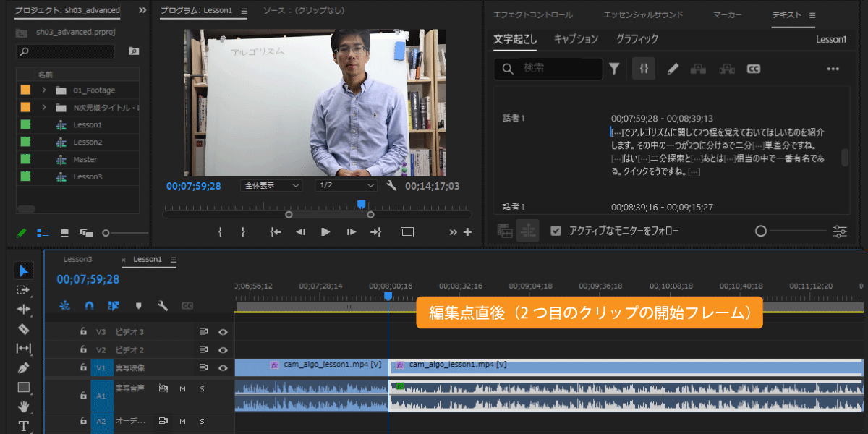Select the Track Select Forward tool
Viewport: 868px width, 434px height.
pyautogui.click(x=24, y=290)
